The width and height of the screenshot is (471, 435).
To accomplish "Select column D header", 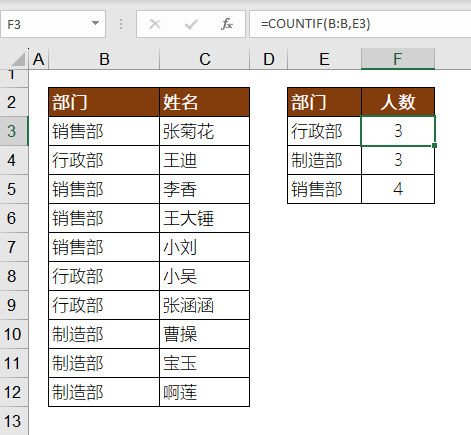I will click(269, 59).
